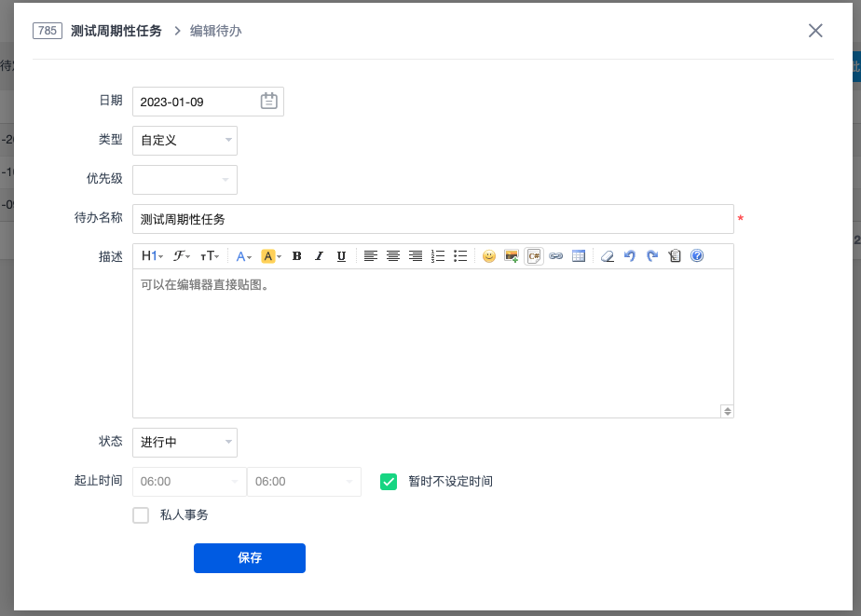Toggle bold formatting in description editor
The width and height of the screenshot is (861, 616).
click(296, 256)
